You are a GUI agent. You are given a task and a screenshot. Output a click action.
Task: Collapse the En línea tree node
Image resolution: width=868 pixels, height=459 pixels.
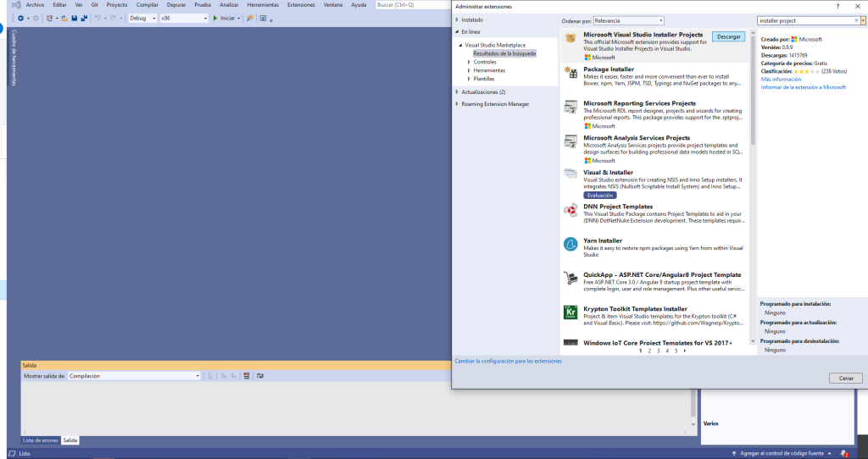(x=457, y=32)
